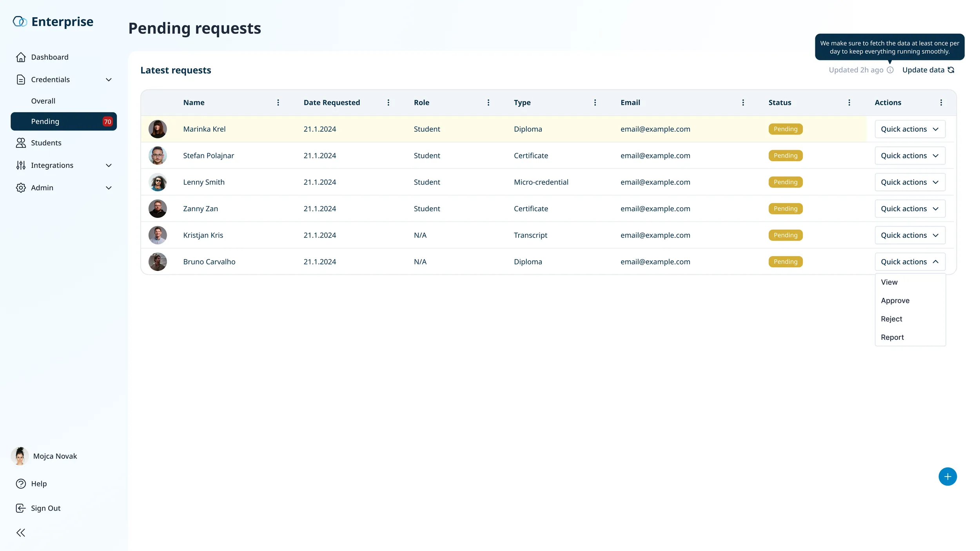Click the Admin gear icon
This screenshot has height=551, width=980.
pyautogui.click(x=21, y=188)
